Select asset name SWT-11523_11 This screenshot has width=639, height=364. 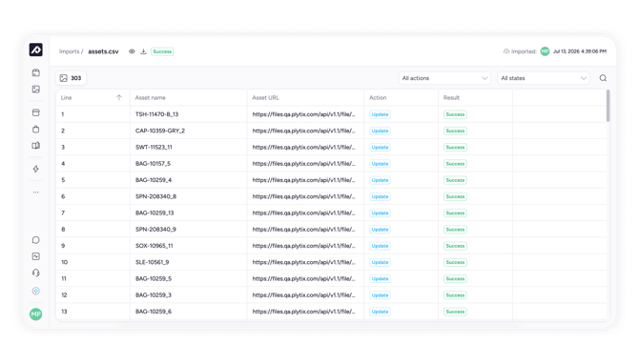154,147
